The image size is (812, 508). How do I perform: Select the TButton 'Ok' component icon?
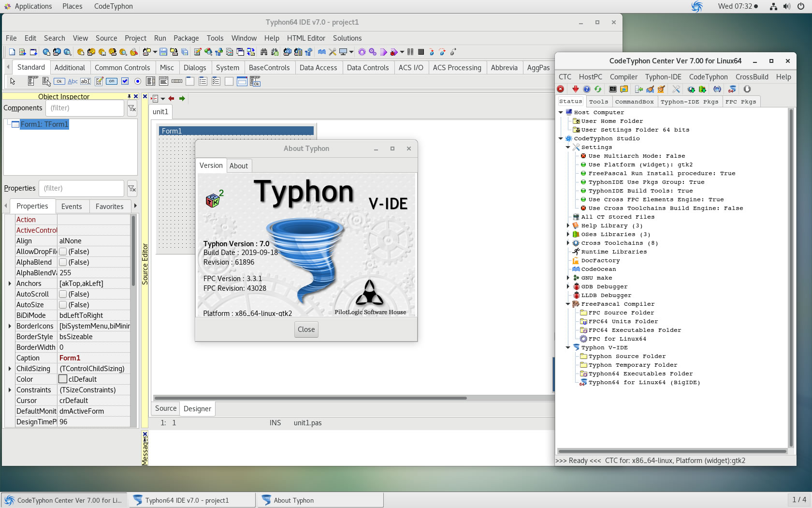(59, 81)
